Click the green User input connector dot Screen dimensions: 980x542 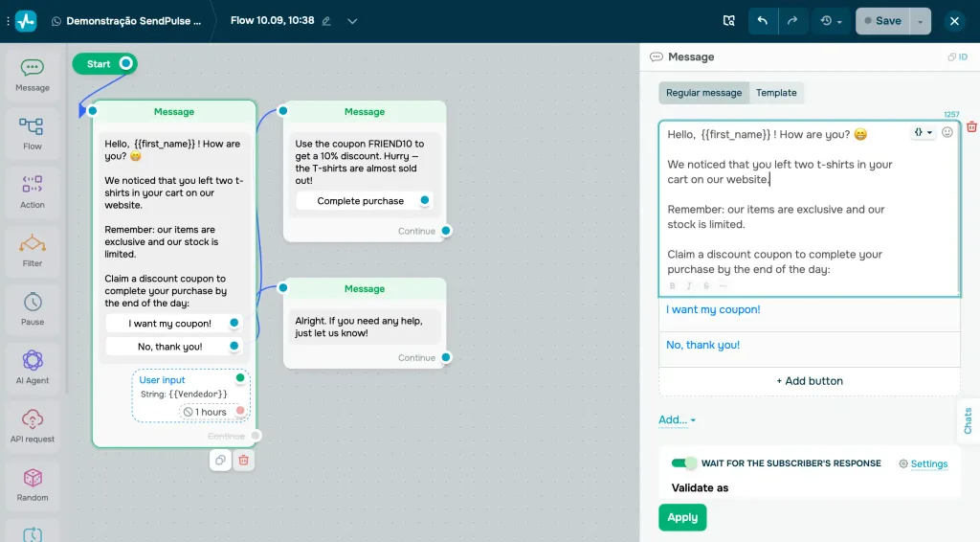(240, 378)
